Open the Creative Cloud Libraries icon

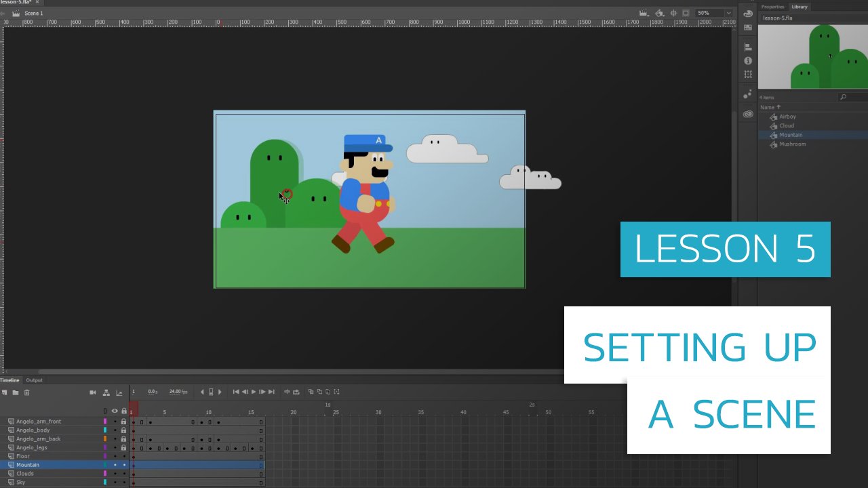click(x=748, y=114)
